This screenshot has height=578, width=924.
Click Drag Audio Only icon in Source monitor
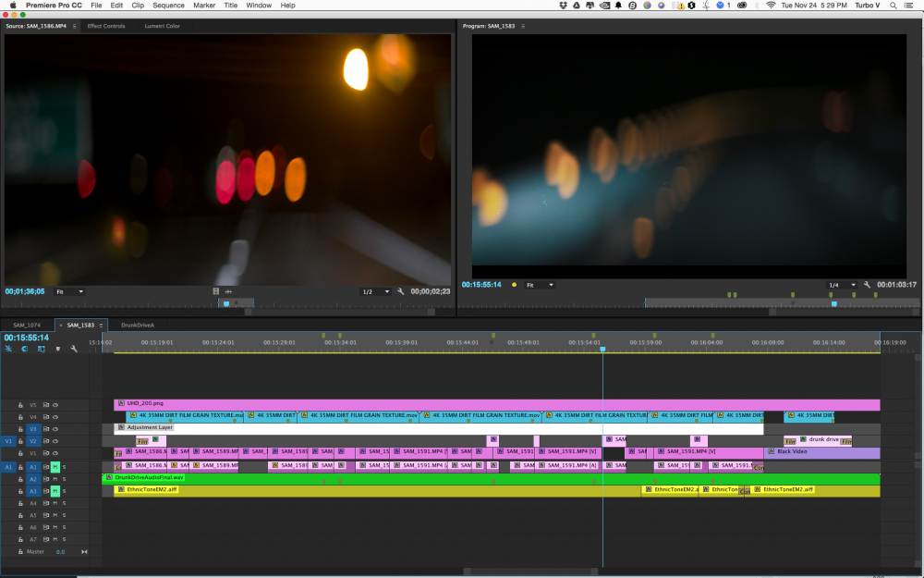click(x=228, y=291)
